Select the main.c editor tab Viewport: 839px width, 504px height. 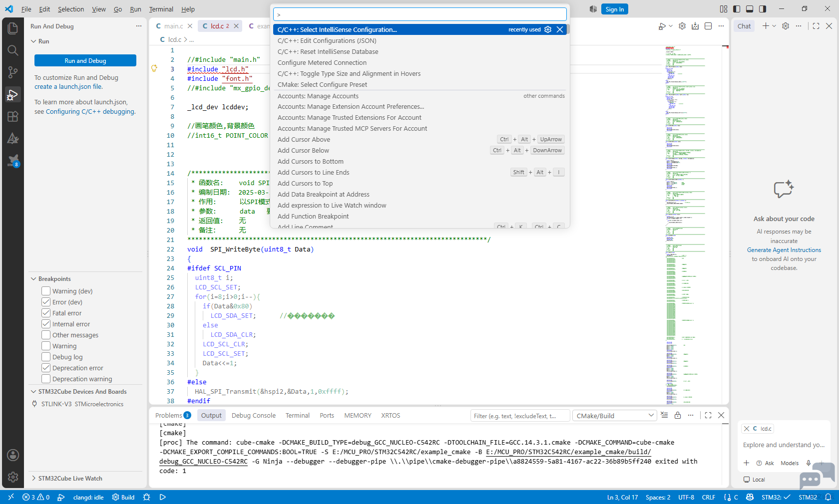pyautogui.click(x=173, y=26)
